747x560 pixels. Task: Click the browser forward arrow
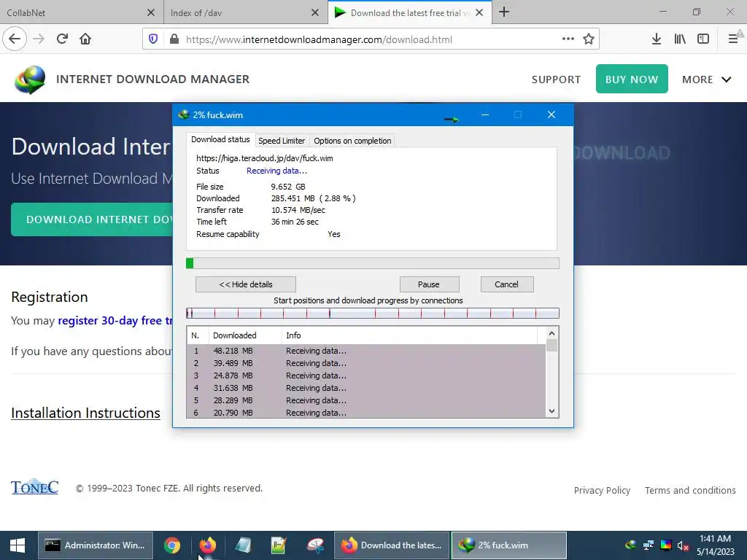[39, 39]
